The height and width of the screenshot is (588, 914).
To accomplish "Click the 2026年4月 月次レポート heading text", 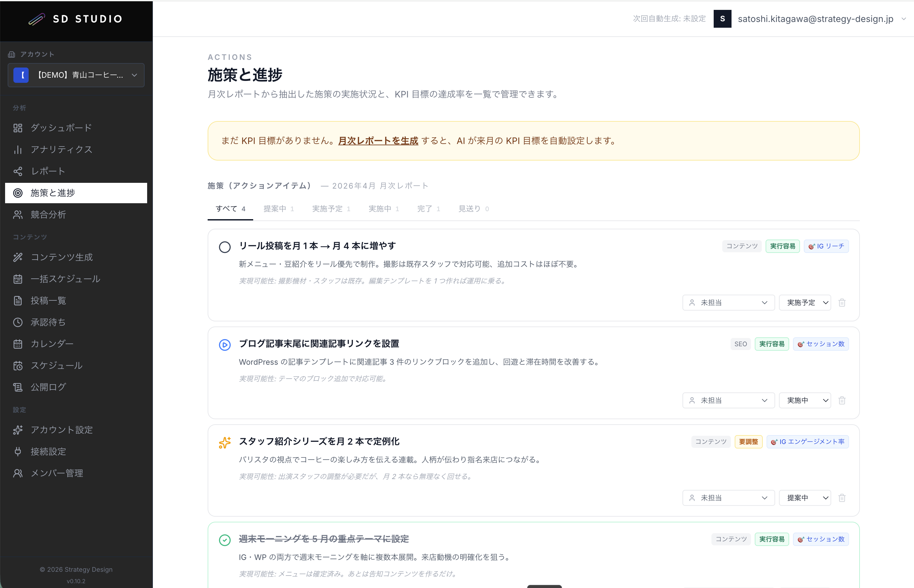I will pyautogui.click(x=380, y=186).
